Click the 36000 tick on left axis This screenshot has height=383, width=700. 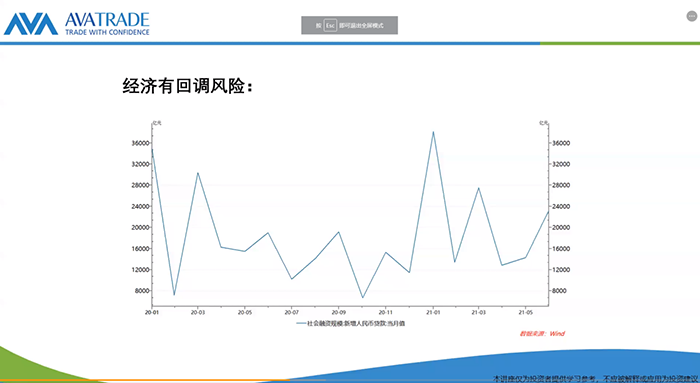pyautogui.click(x=140, y=143)
